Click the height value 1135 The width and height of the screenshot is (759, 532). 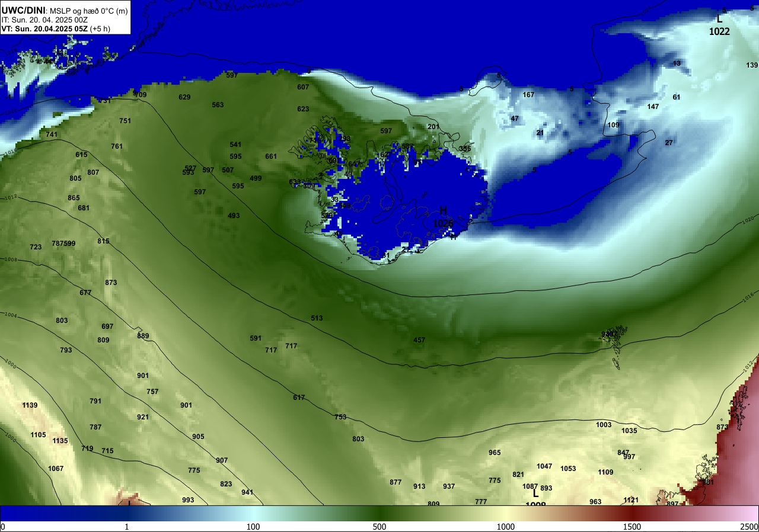(x=60, y=441)
